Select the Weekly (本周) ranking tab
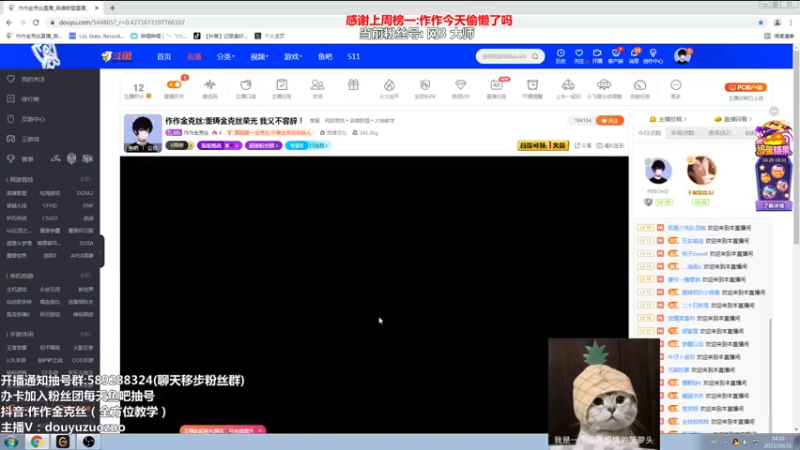800x450 pixels. tap(682, 133)
